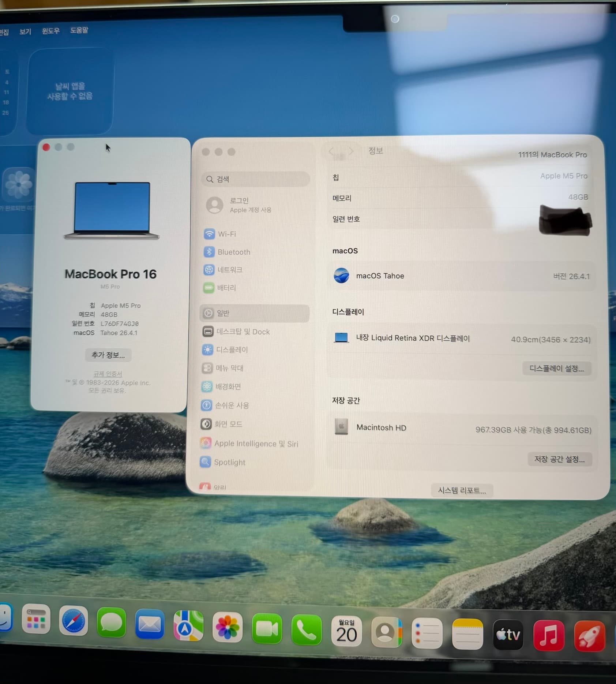Click the 저장 공간 설정... button
The width and height of the screenshot is (616, 684).
click(560, 459)
